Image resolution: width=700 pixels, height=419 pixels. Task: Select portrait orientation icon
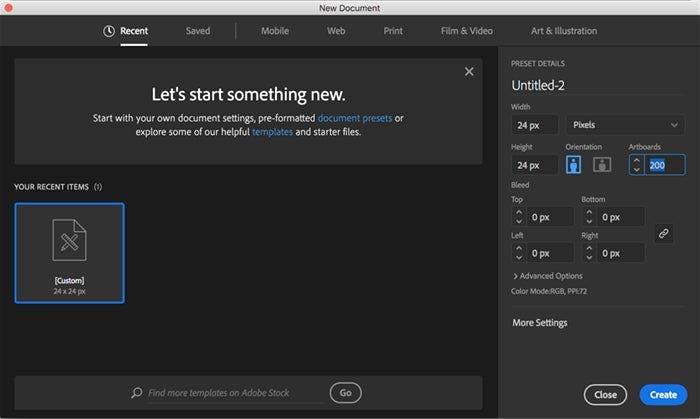575,164
